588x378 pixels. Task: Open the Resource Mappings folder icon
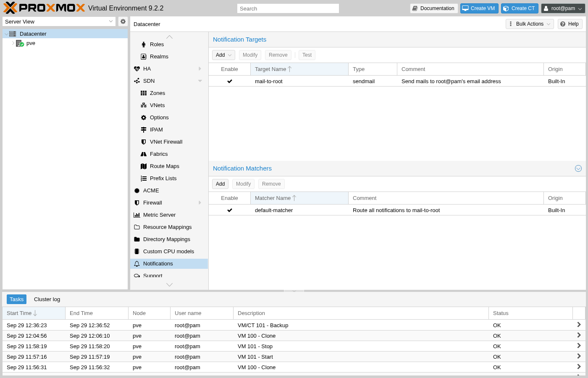[x=137, y=227]
